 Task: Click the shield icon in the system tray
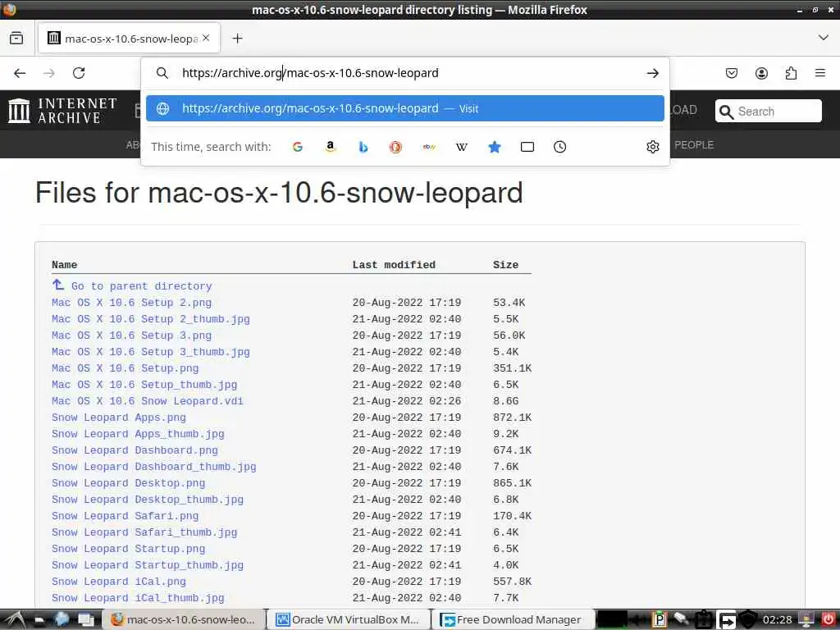(748, 620)
